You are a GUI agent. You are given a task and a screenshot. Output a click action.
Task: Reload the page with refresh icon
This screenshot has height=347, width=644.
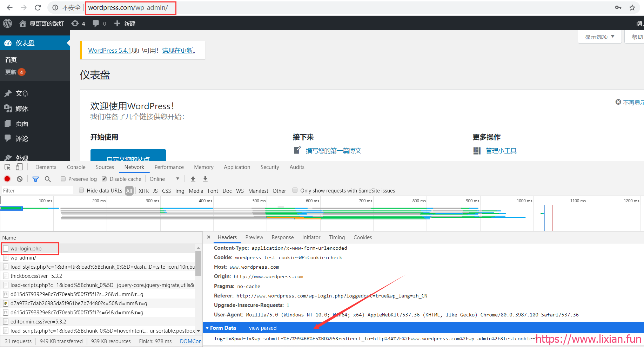tap(38, 7)
